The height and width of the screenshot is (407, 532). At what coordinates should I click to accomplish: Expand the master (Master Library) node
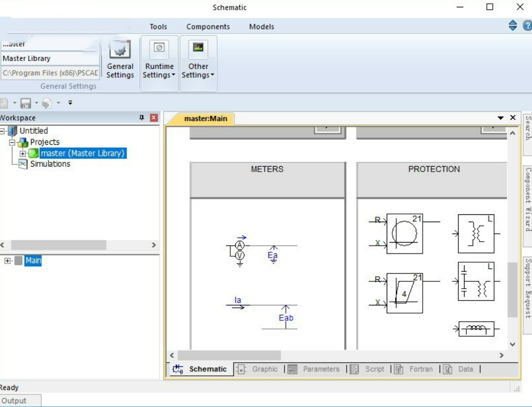[x=23, y=153]
